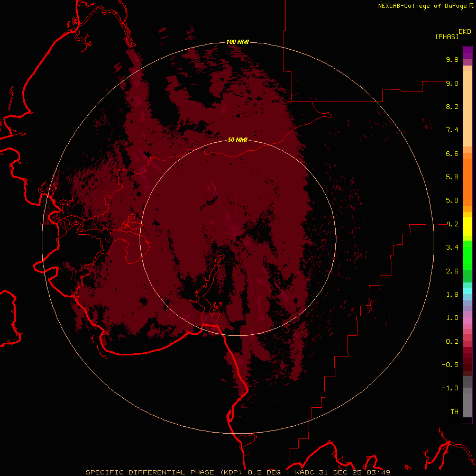Click the light peach band of color bar
476x476 pixels.
click(x=467, y=108)
